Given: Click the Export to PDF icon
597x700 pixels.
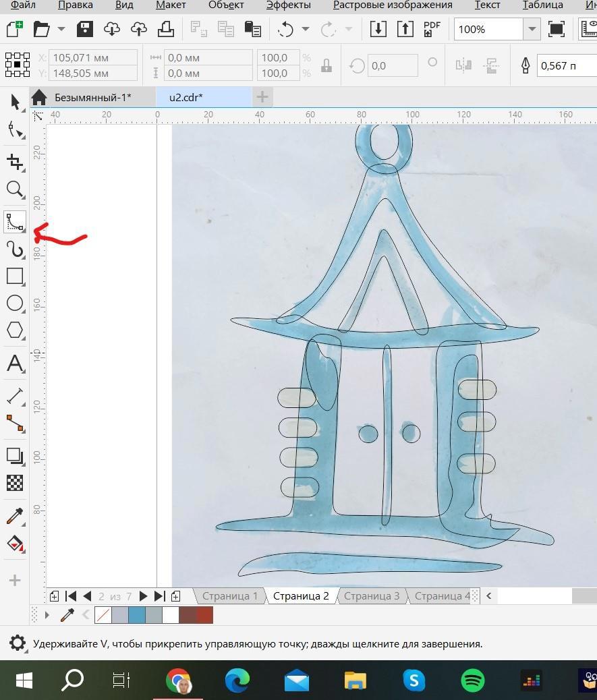Looking at the screenshot, I should tap(432, 29).
